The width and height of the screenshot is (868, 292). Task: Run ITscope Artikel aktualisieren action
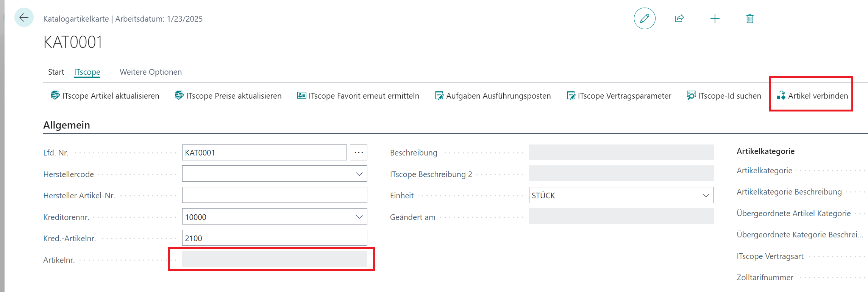click(105, 96)
